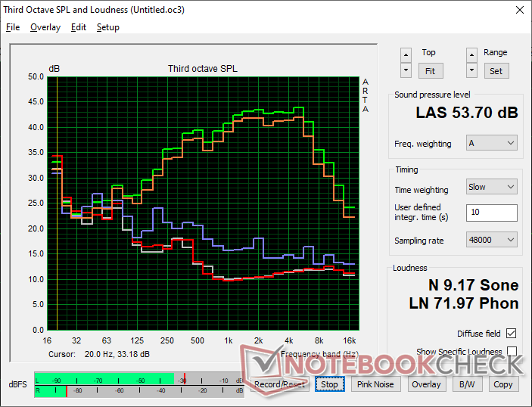Click the left channel dBFS level meter
This screenshot has height=407, width=532.
pos(136,379)
